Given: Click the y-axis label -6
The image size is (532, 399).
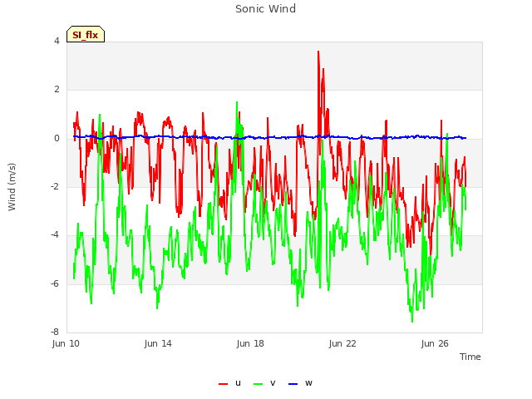Looking at the screenshot, I should pyautogui.click(x=56, y=283).
